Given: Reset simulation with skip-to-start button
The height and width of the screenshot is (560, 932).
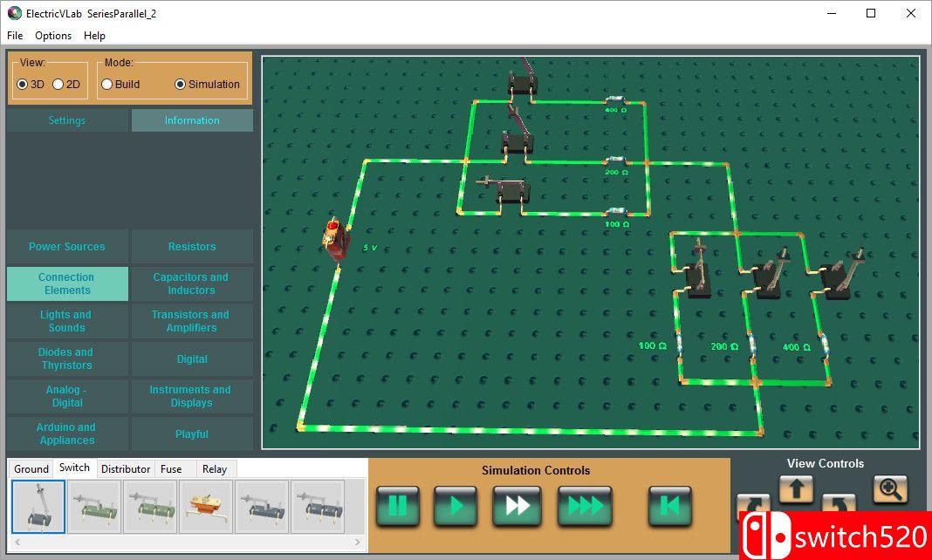Looking at the screenshot, I should pos(669,506).
